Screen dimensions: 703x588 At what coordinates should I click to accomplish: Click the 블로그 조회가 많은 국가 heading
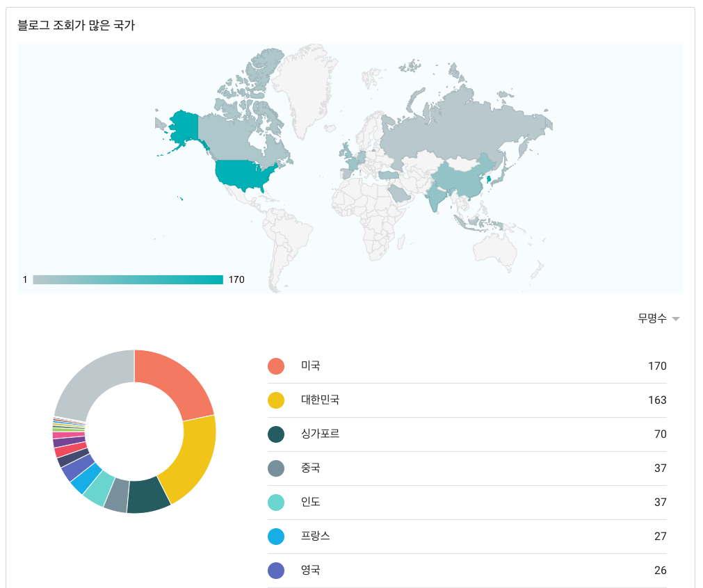(76, 25)
